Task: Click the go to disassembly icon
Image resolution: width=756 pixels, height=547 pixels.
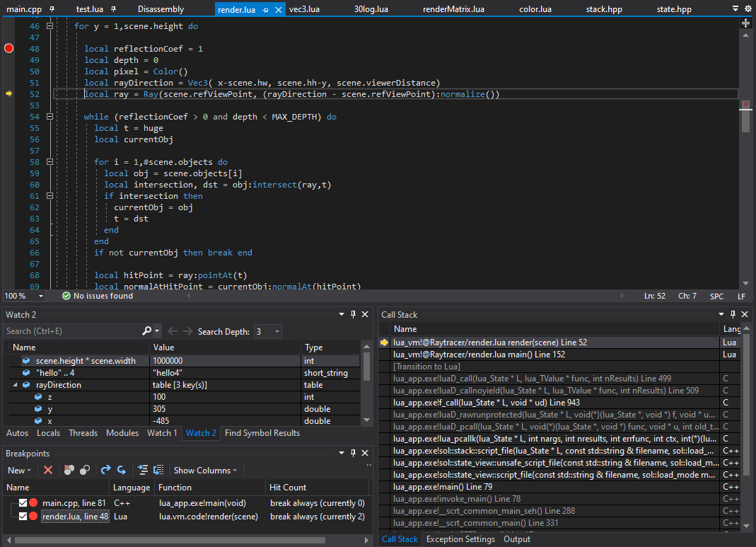Action: coord(122,470)
